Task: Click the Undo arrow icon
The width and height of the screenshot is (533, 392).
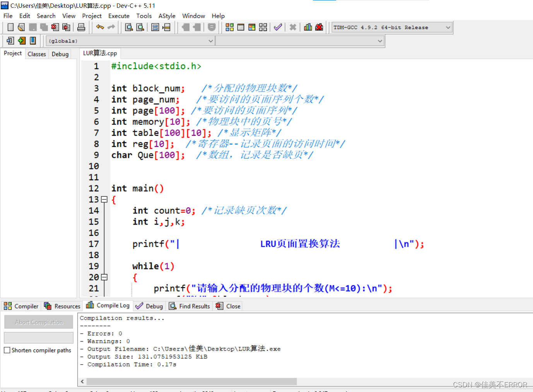Action: pyautogui.click(x=100, y=27)
